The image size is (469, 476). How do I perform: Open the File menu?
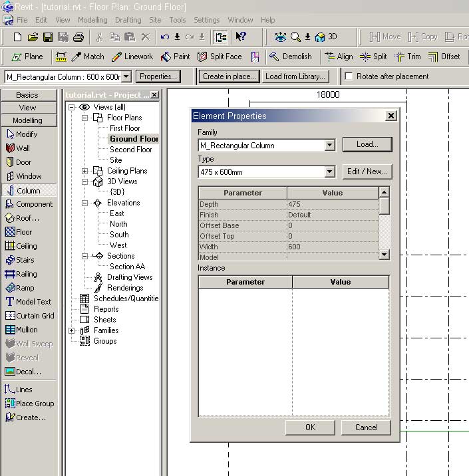click(22, 20)
